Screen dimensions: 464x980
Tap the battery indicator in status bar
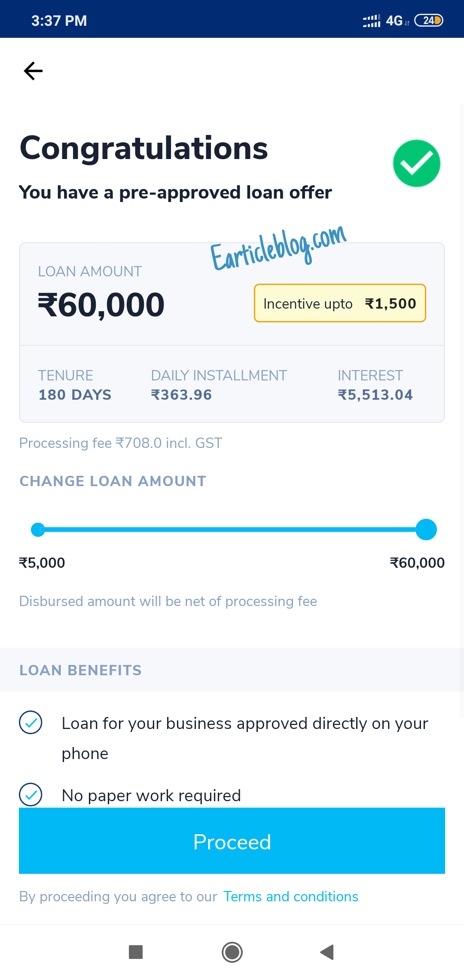coord(428,21)
